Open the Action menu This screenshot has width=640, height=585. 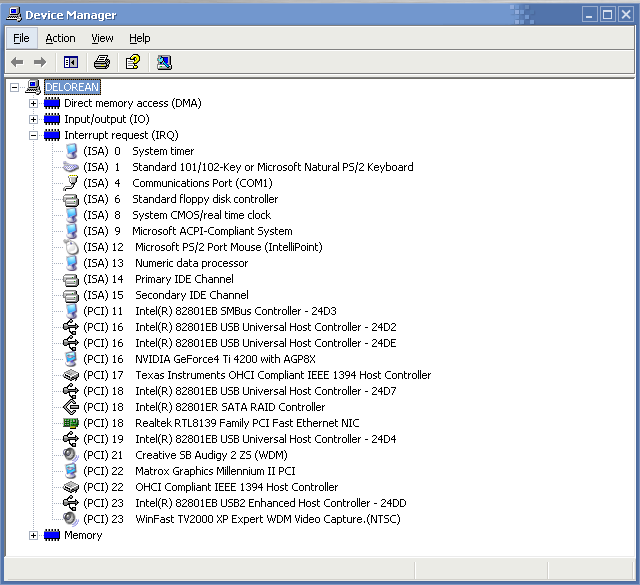60,38
